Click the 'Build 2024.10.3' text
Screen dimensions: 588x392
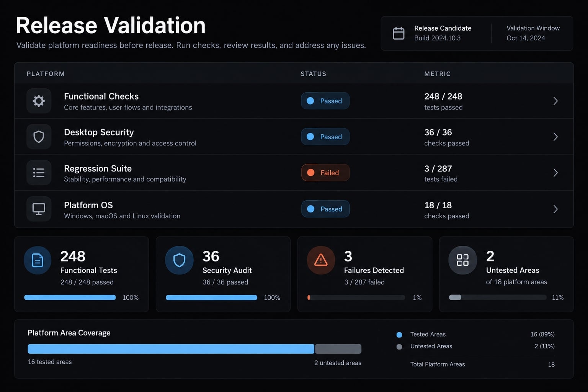[438, 38]
